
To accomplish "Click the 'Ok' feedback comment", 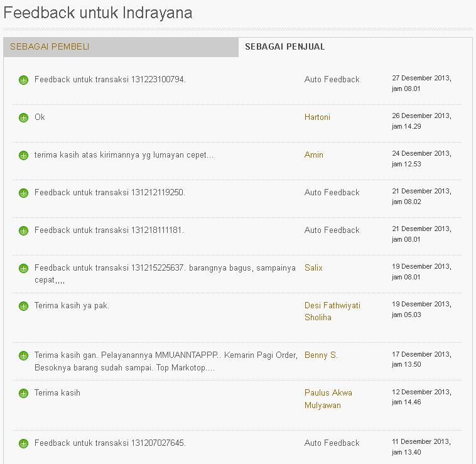I will pyautogui.click(x=40, y=117).
